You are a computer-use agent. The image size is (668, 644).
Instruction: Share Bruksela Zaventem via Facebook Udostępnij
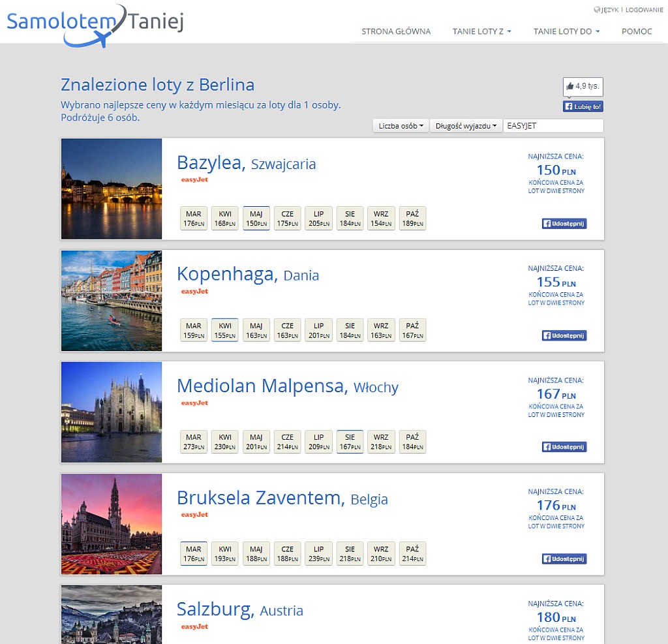click(564, 559)
